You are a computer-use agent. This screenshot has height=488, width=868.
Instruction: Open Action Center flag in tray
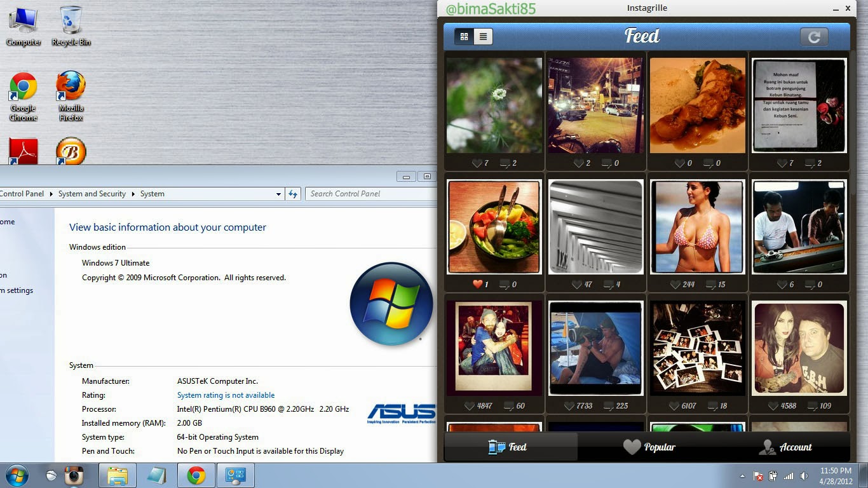click(x=758, y=476)
